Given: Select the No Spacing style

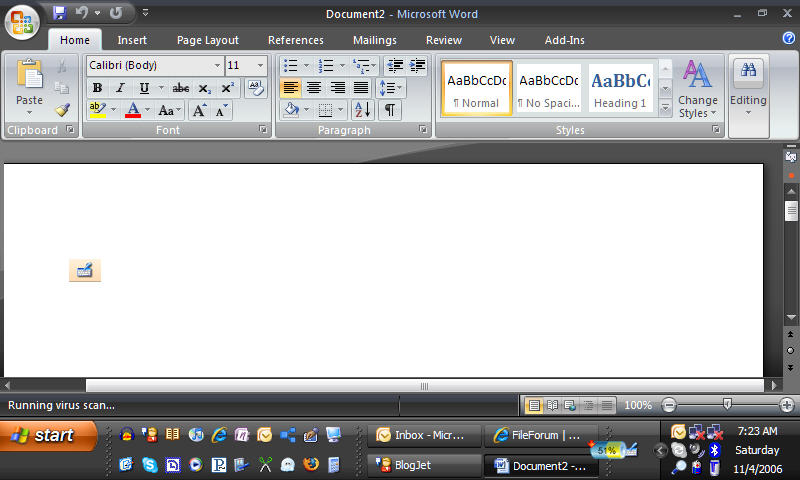Looking at the screenshot, I should [x=548, y=88].
